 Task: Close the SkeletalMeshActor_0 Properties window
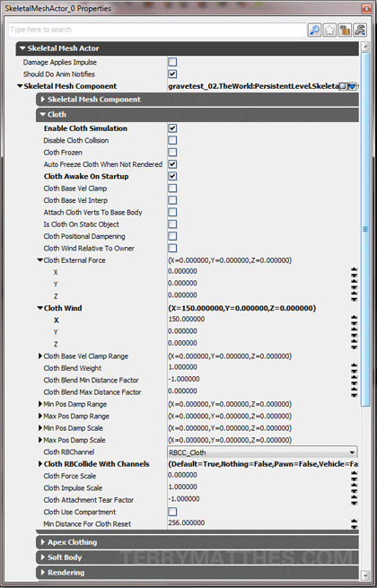tap(366, 9)
